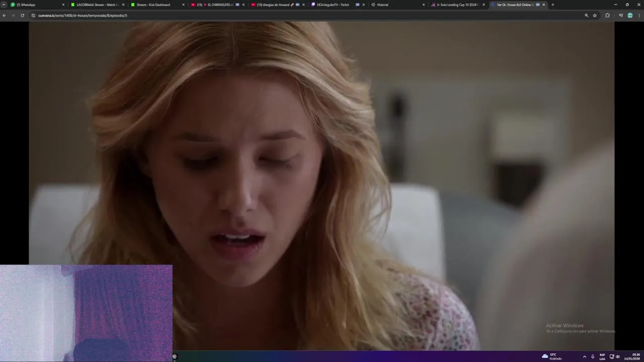Switch to the Historial tab

pyautogui.click(x=396, y=5)
